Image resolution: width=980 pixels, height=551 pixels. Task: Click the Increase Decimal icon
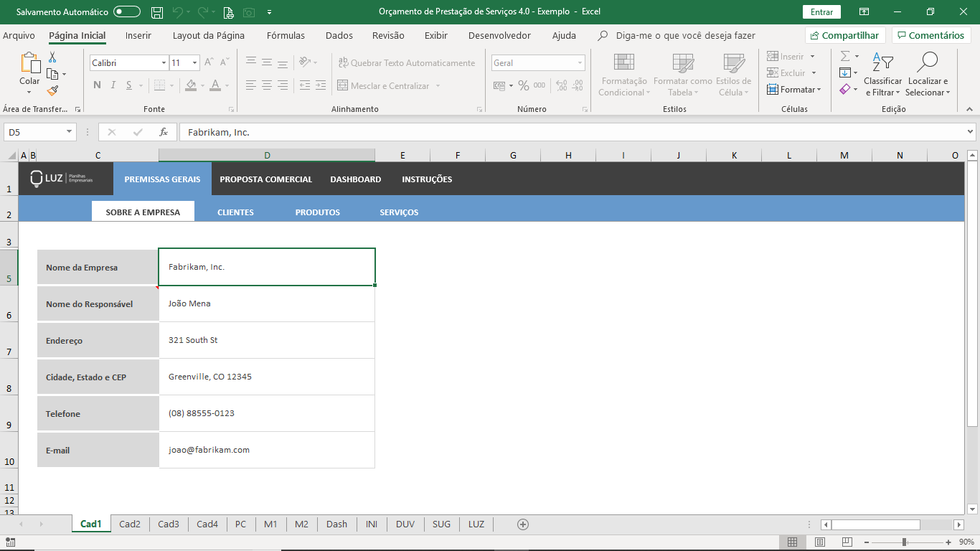(560, 85)
